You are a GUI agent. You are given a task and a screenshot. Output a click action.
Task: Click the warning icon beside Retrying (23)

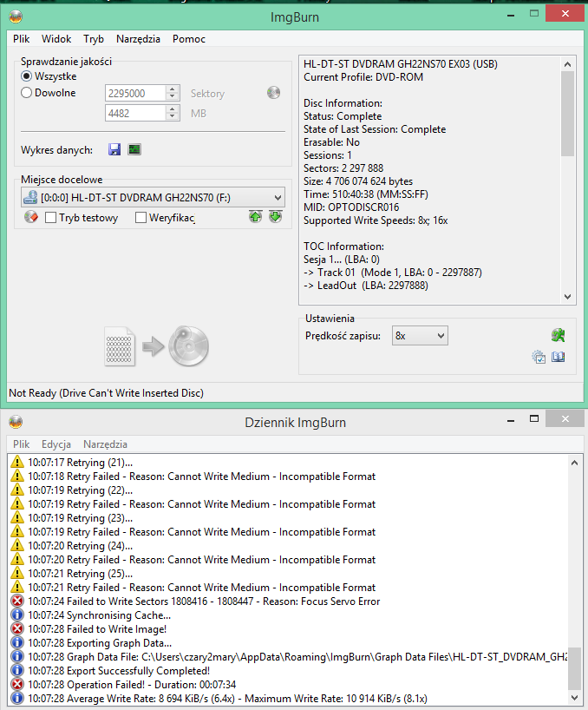point(16,518)
